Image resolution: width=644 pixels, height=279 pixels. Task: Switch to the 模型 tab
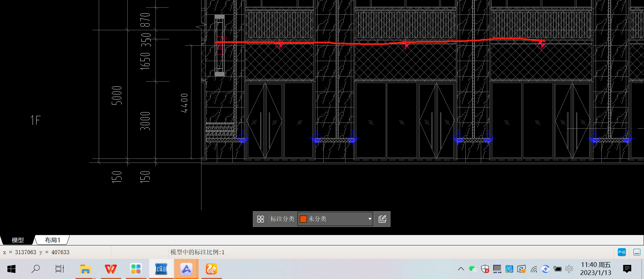17,240
